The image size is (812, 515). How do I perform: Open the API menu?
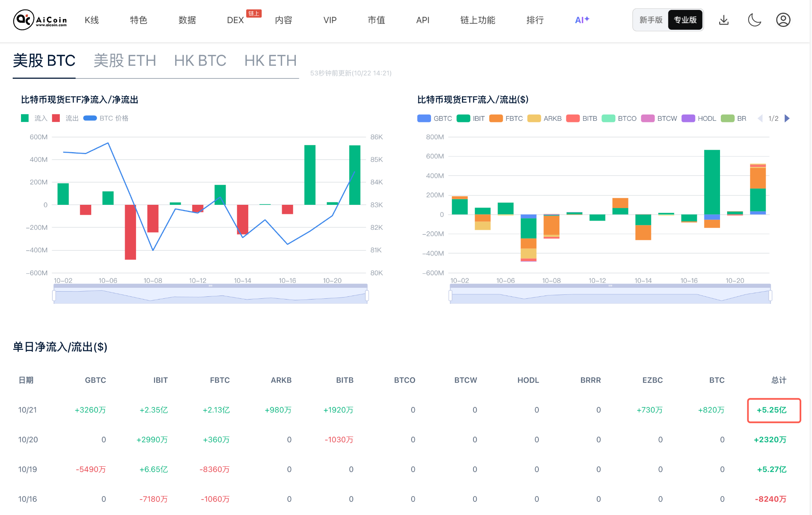(423, 20)
